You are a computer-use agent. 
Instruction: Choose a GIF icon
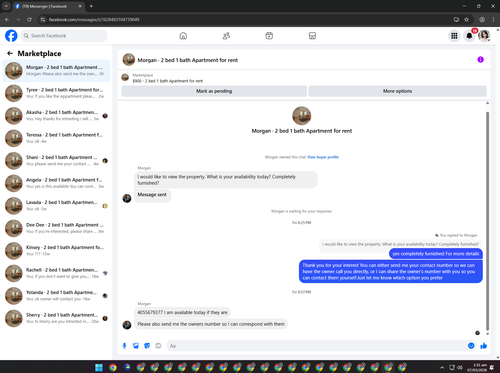[158, 346]
